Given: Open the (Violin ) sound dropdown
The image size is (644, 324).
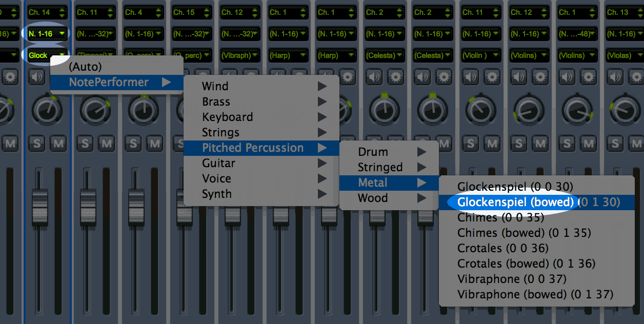Looking at the screenshot, I should pyautogui.click(x=481, y=55).
